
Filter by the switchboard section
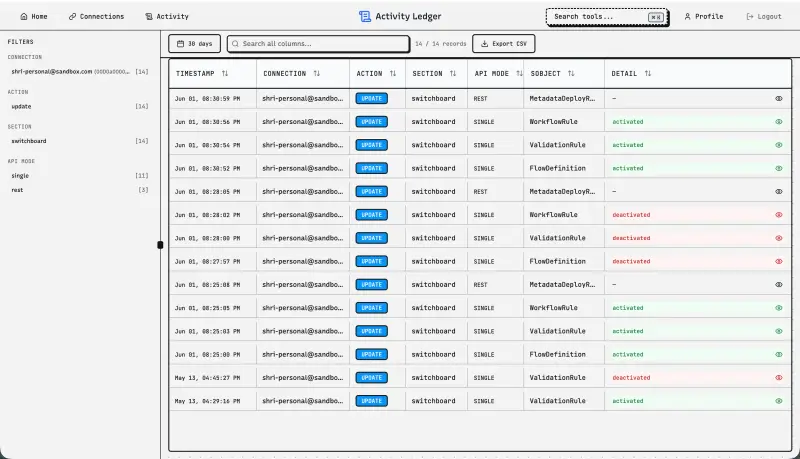coord(80,141)
